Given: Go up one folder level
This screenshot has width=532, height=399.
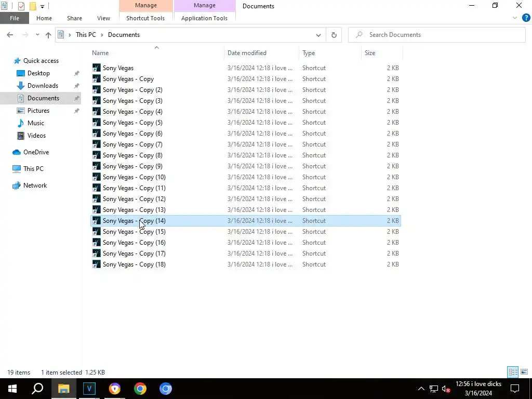Looking at the screenshot, I should tap(48, 35).
